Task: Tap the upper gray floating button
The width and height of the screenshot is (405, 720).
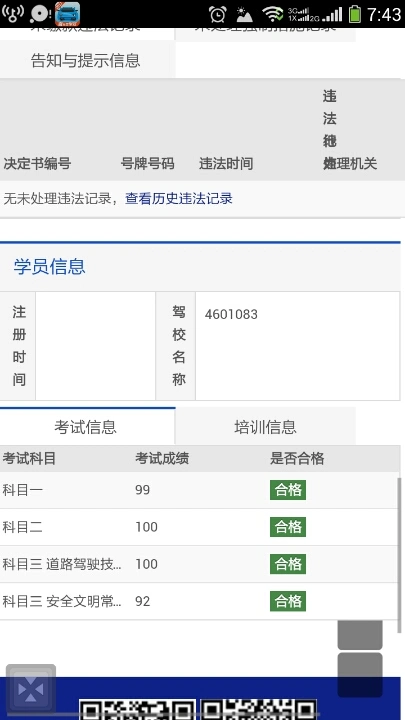Action: (x=360, y=635)
